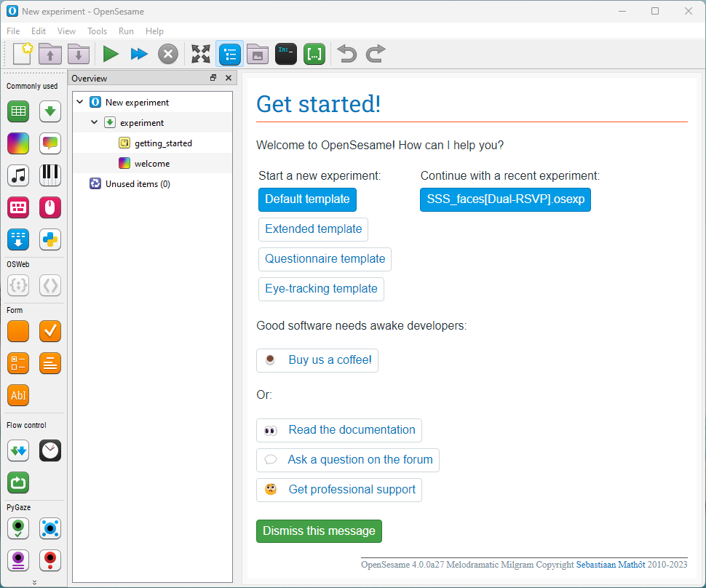Open the Help menu

[154, 31]
